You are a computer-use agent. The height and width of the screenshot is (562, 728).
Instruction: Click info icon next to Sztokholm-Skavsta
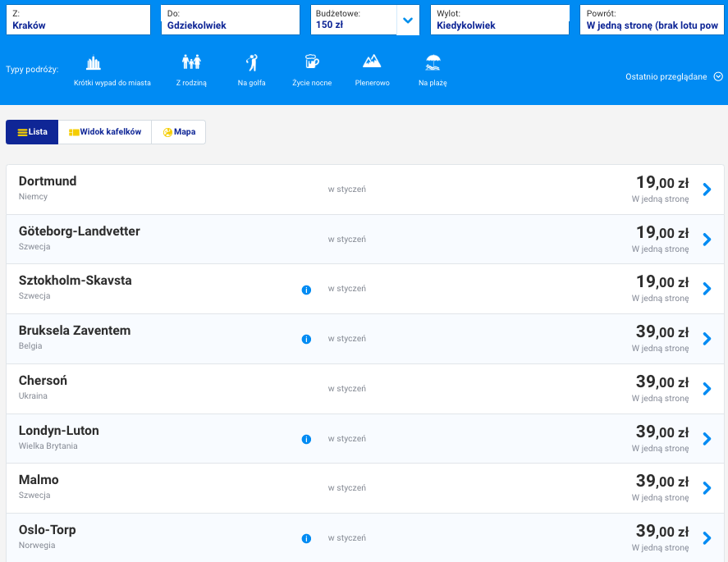point(306,290)
